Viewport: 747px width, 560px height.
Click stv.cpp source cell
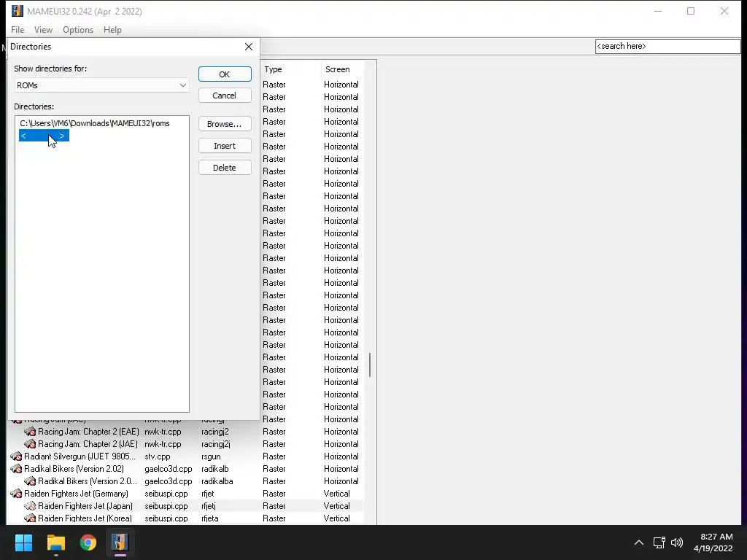158,456
